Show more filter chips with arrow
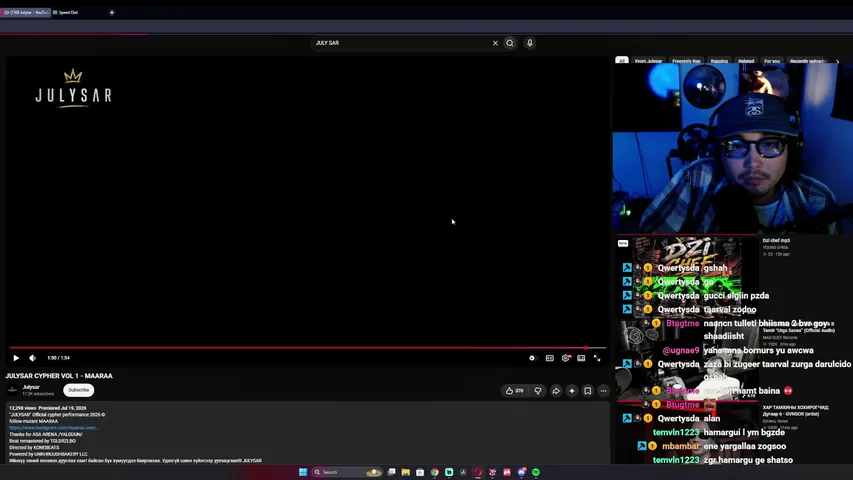Viewport: 853px width, 480px height. [837, 61]
